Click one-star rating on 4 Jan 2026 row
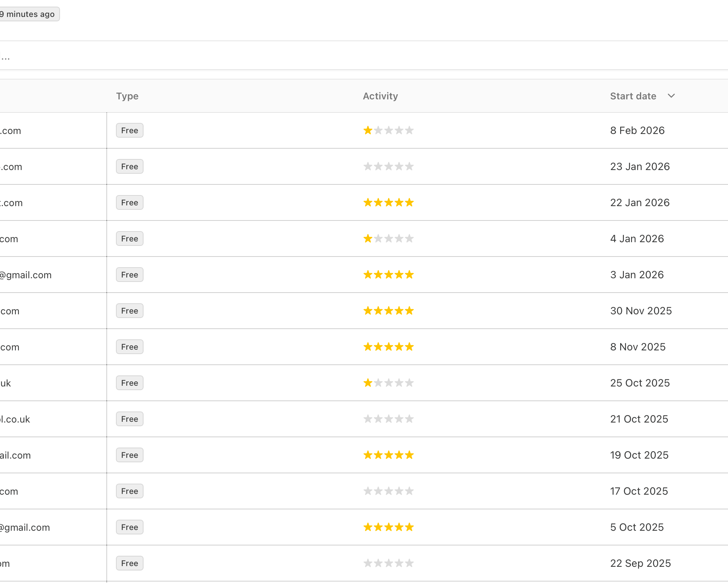728x583 pixels. pyautogui.click(x=388, y=239)
